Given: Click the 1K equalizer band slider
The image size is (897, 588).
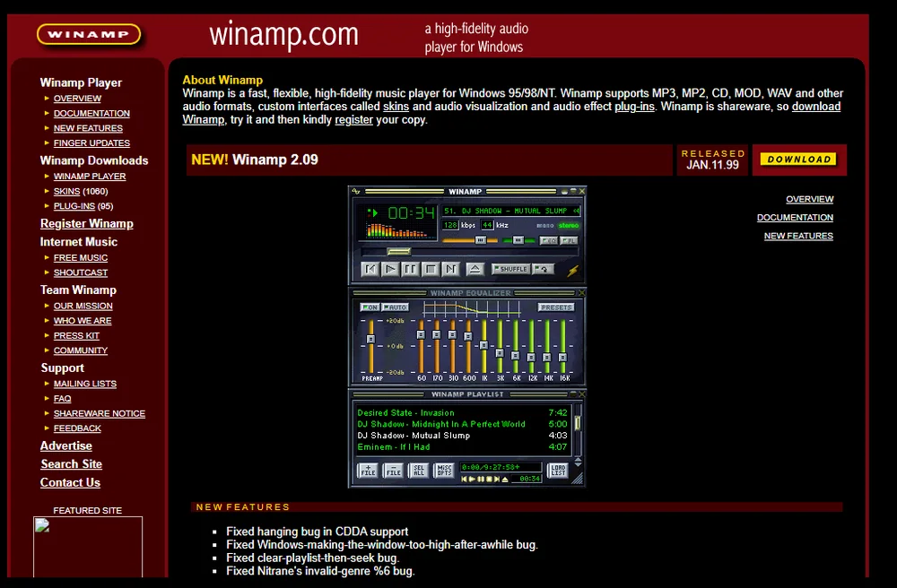Looking at the screenshot, I should coord(484,346).
